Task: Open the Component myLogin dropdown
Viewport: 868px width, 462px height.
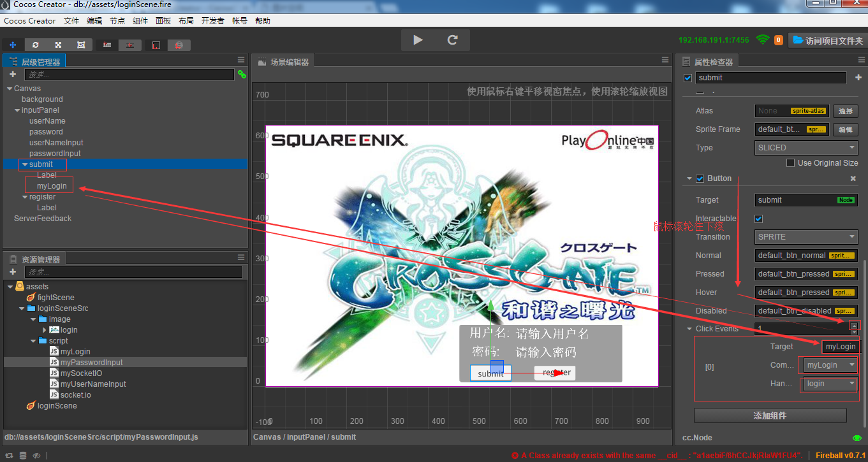Action: pyautogui.click(x=830, y=365)
